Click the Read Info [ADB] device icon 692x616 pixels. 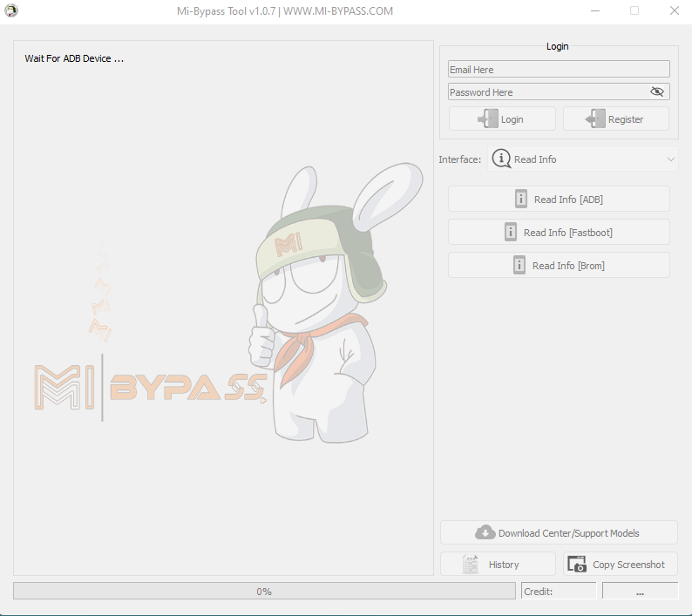point(521,199)
